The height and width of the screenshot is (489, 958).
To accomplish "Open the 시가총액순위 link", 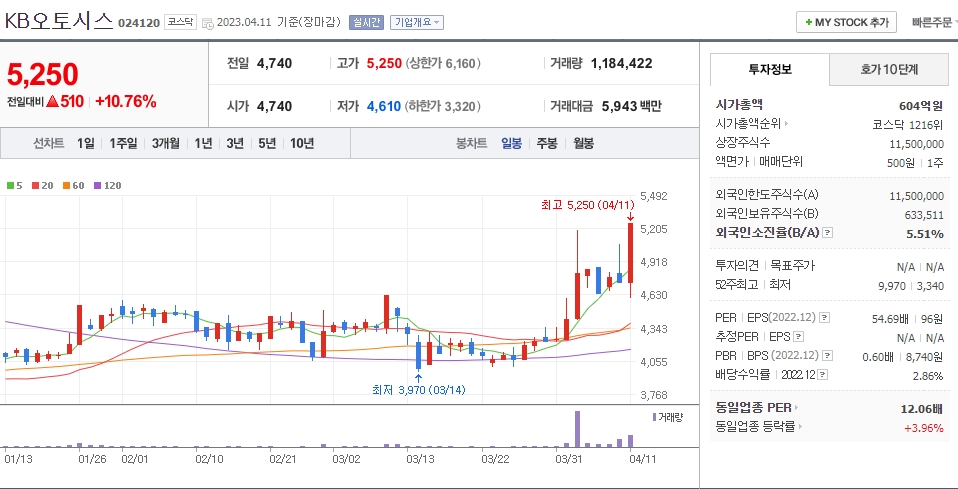I will [x=748, y=124].
